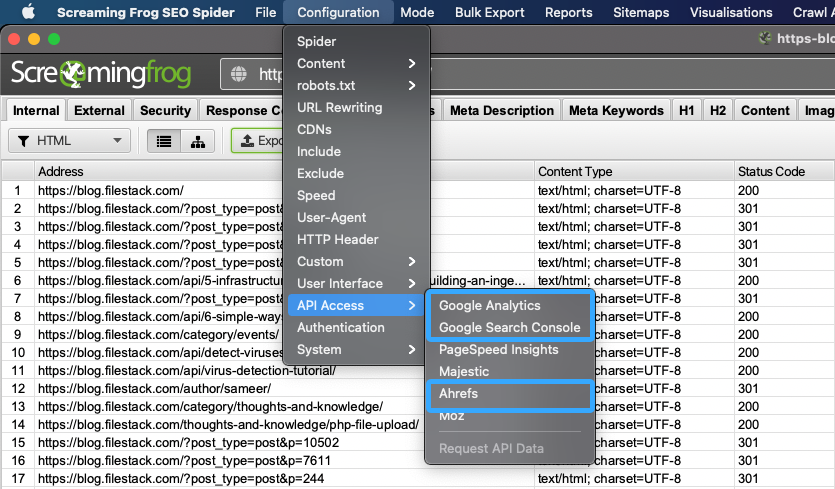Image resolution: width=835 pixels, height=489 pixels.
Task: Select Authentication menu item
Action: click(356, 328)
